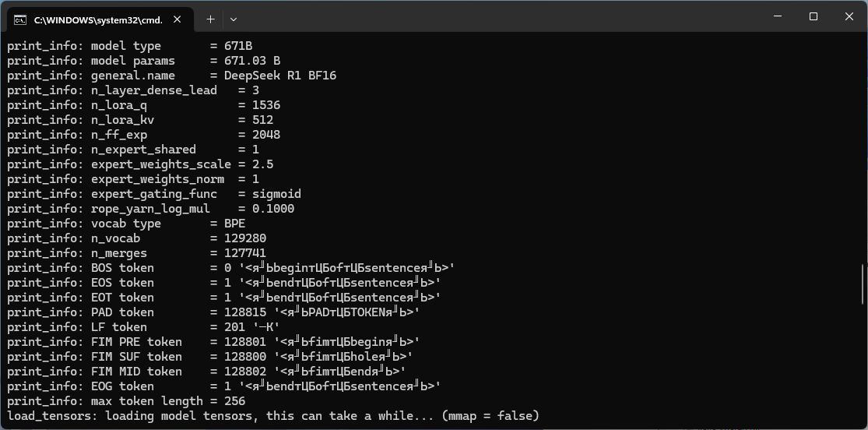Viewport: 868px width, 430px height.
Task: Click the PAD token value 128815
Action: pyautogui.click(x=245, y=312)
